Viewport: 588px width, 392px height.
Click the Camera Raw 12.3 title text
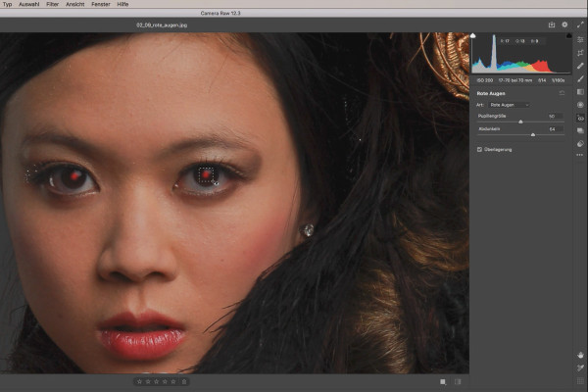220,13
